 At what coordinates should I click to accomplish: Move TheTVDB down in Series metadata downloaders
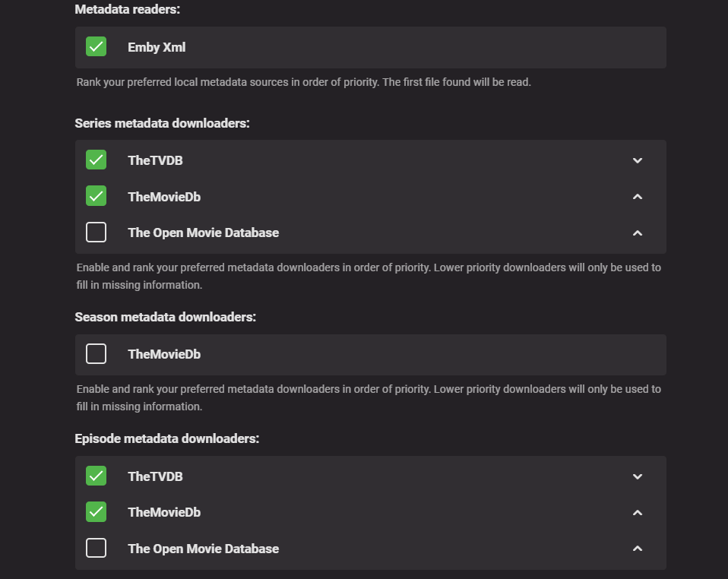point(638,160)
